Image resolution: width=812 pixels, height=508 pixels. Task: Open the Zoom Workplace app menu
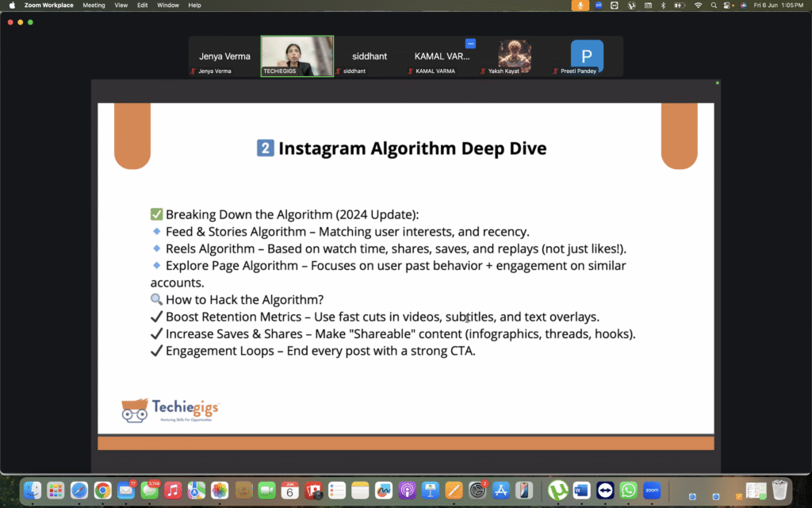pyautogui.click(x=50, y=5)
